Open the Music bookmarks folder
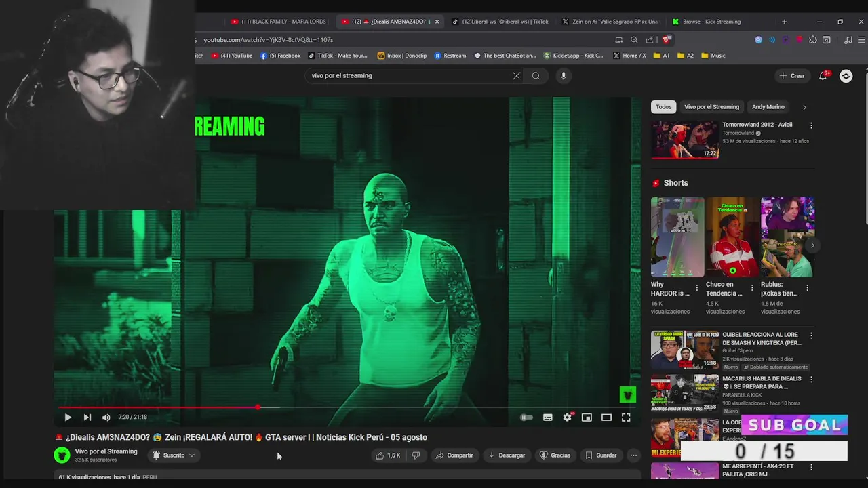This screenshot has width=868, height=488. tap(713, 56)
